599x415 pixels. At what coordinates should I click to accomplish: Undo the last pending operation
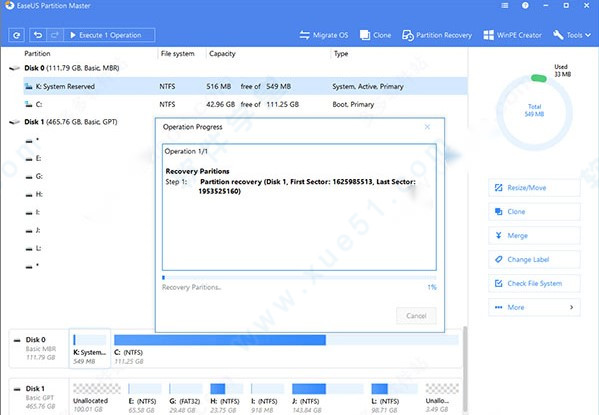(38, 35)
